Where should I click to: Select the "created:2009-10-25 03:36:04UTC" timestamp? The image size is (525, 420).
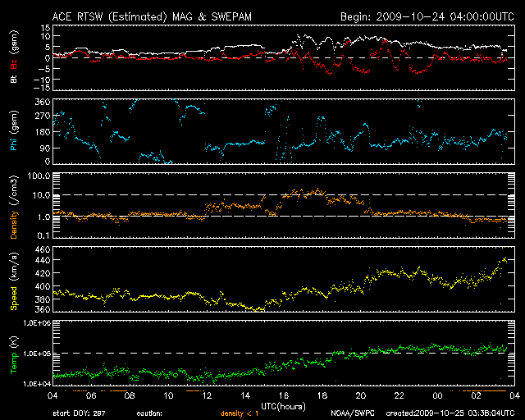point(450,413)
